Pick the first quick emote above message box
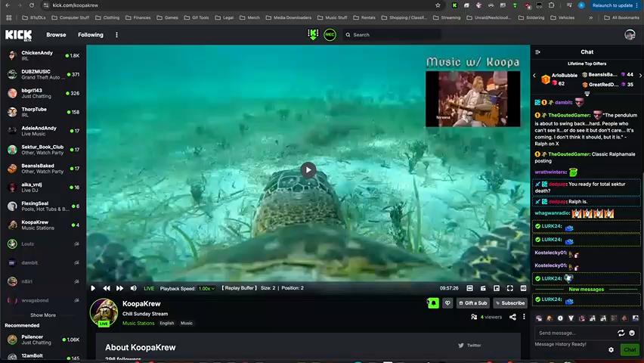The width and height of the screenshot is (644, 363). [x=538, y=318]
